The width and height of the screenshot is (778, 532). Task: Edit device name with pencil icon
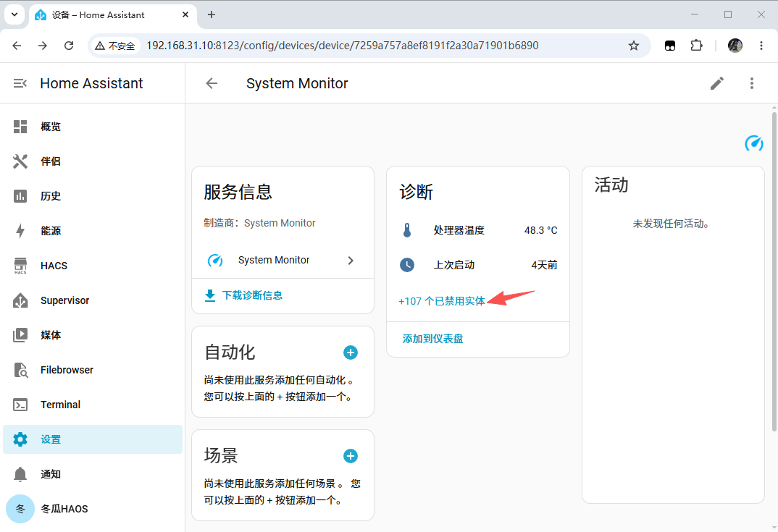tap(717, 83)
